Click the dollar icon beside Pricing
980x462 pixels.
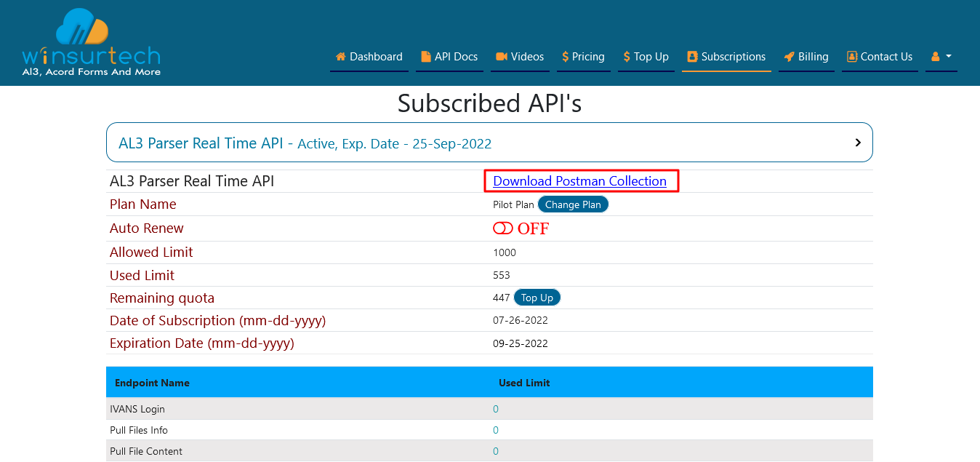(564, 56)
